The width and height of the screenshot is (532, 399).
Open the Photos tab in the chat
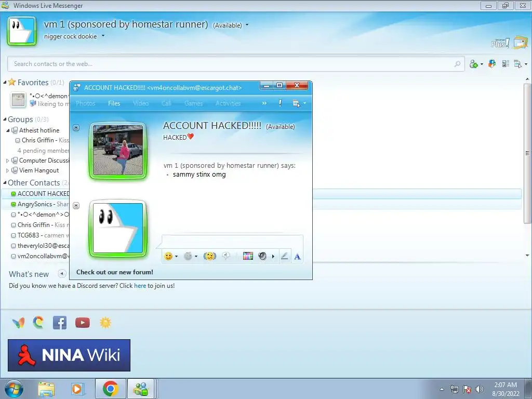[x=86, y=103]
